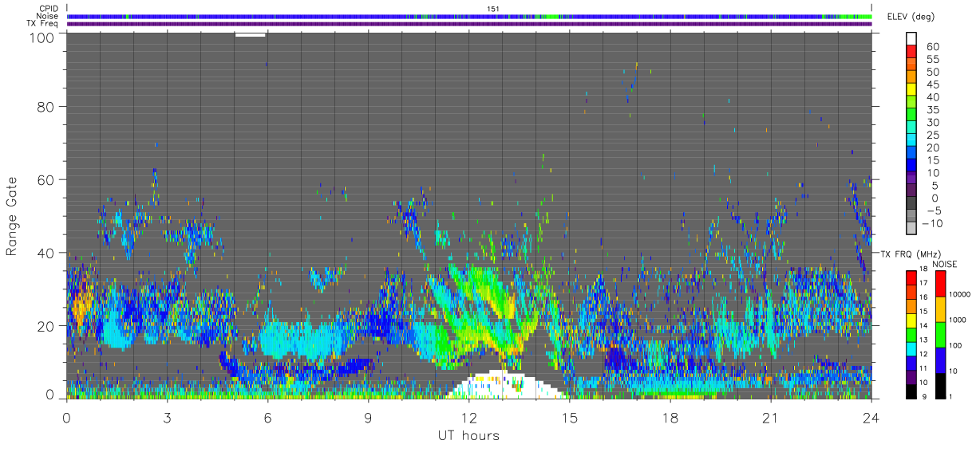The image size is (980, 452).
Task: Click the purple TX Freq strip above the plot
Action: tap(469, 24)
